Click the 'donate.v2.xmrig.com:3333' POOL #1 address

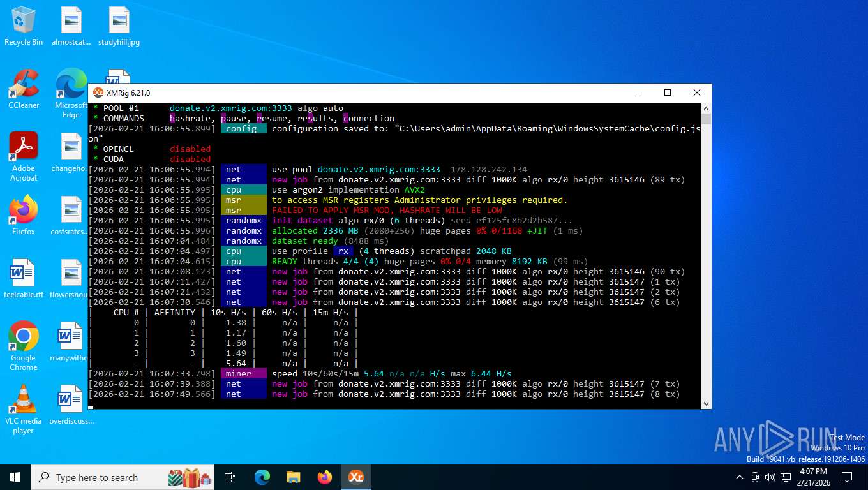tap(231, 108)
